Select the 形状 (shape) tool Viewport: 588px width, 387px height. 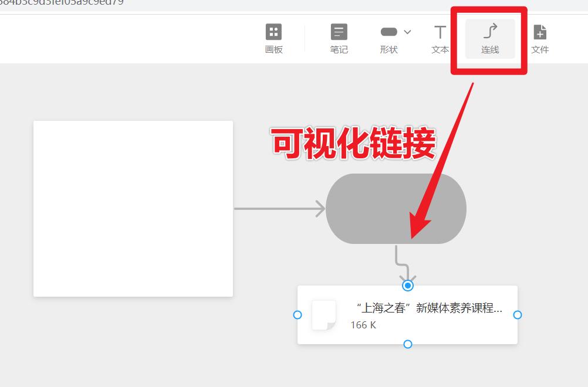click(x=388, y=37)
